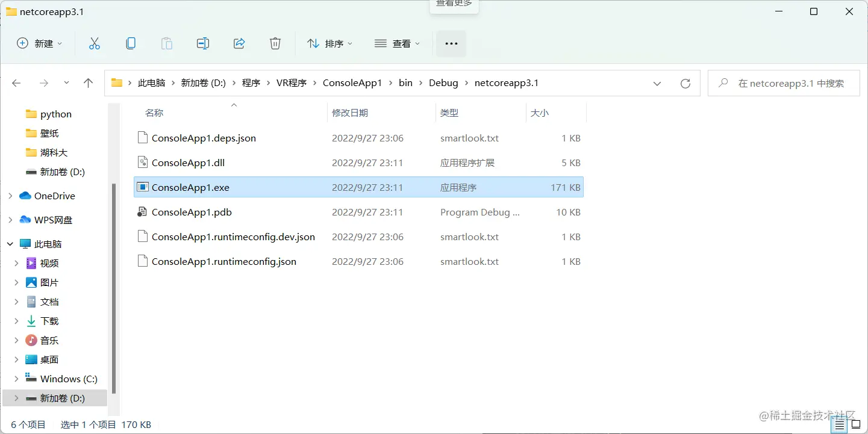868x434 pixels.
Task: Sort by the 大小 column header
Action: pyautogui.click(x=540, y=113)
